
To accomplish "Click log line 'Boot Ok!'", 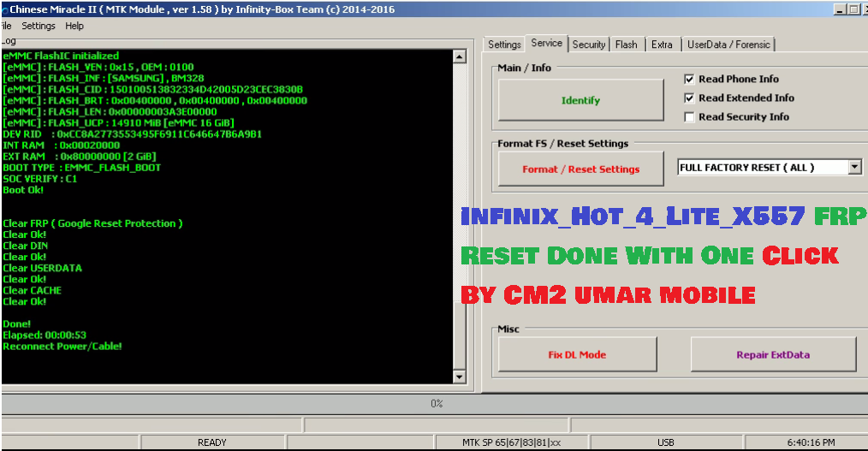I will (23, 190).
